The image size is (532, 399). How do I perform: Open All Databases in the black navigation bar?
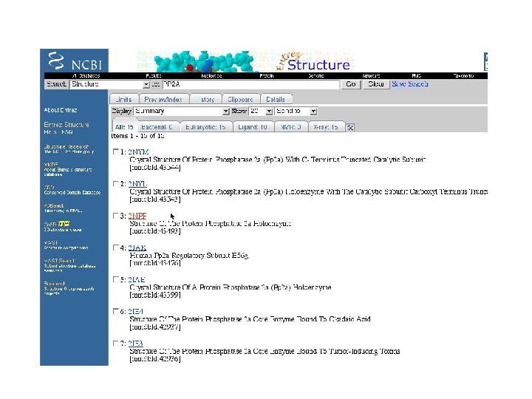pyautogui.click(x=86, y=75)
